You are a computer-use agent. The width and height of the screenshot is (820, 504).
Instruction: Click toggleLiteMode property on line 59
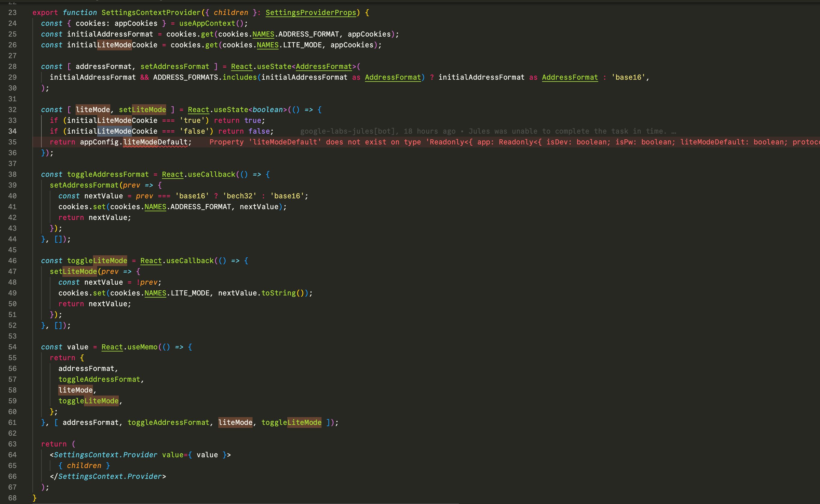88,401
